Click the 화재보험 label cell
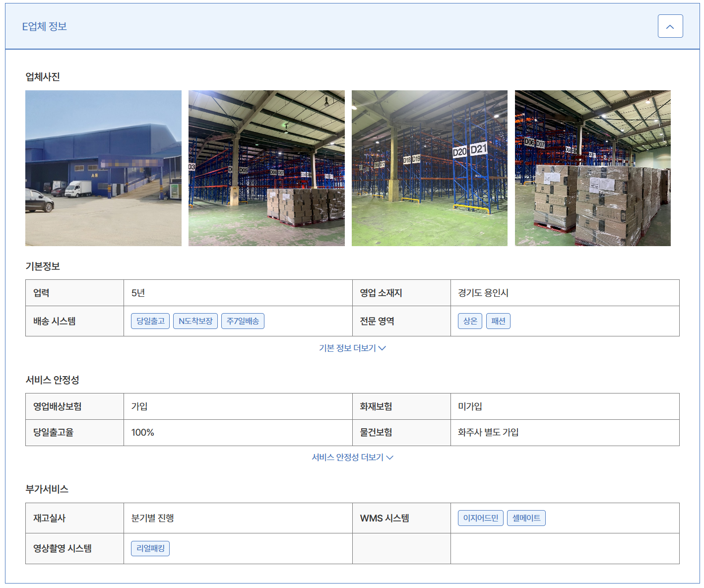This screenshot has width=704, height=588. [402, 406]
